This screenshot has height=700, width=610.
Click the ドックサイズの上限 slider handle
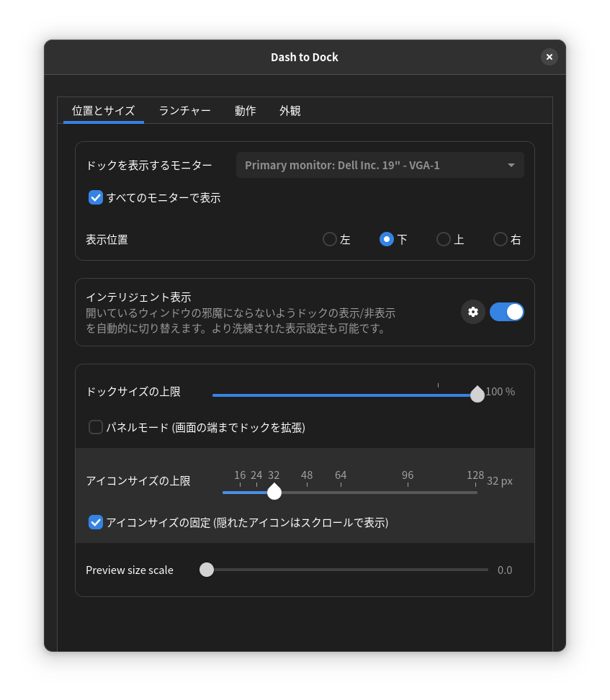tap(477, 395)
